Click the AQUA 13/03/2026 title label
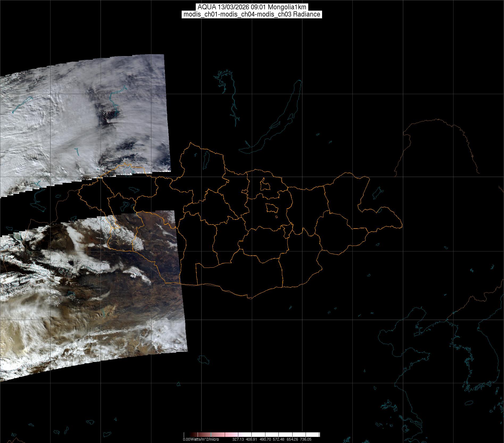The image size is (504, 443). 252,7
